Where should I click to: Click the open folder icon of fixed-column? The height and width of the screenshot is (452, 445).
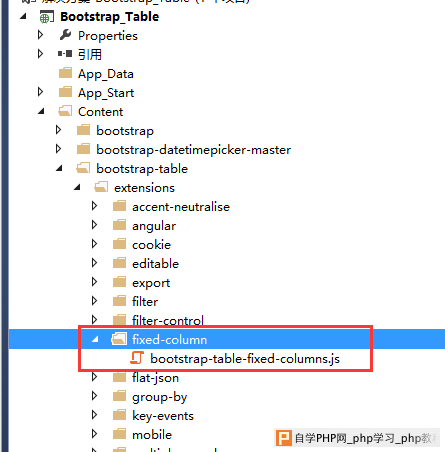tap(119, 339)
